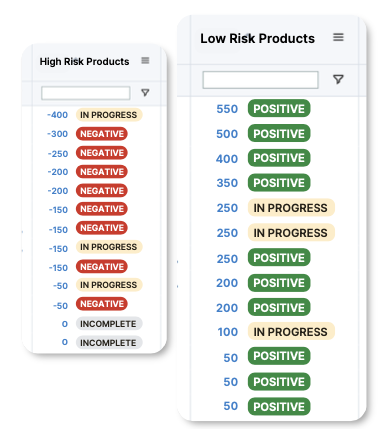
Task: Click the IN PROGRESS badge beside -50
Action: click(x=109, y=285)
